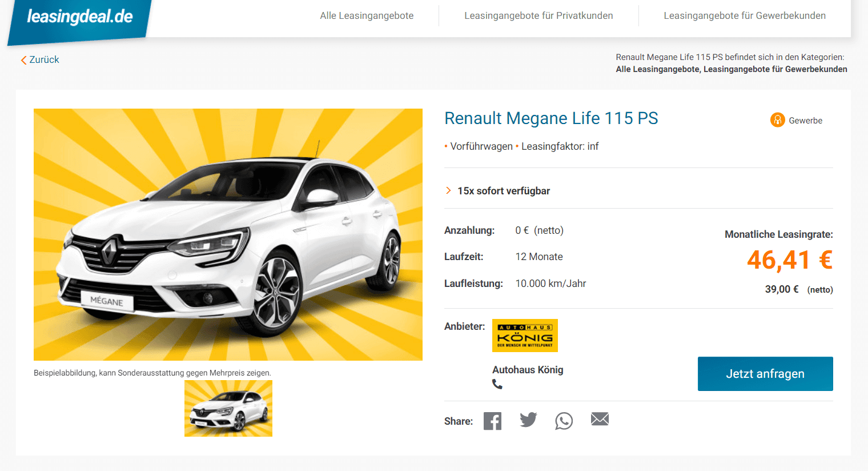Open Alle Leasingangebote category link
868x471 pixels.
pos(657,69)
